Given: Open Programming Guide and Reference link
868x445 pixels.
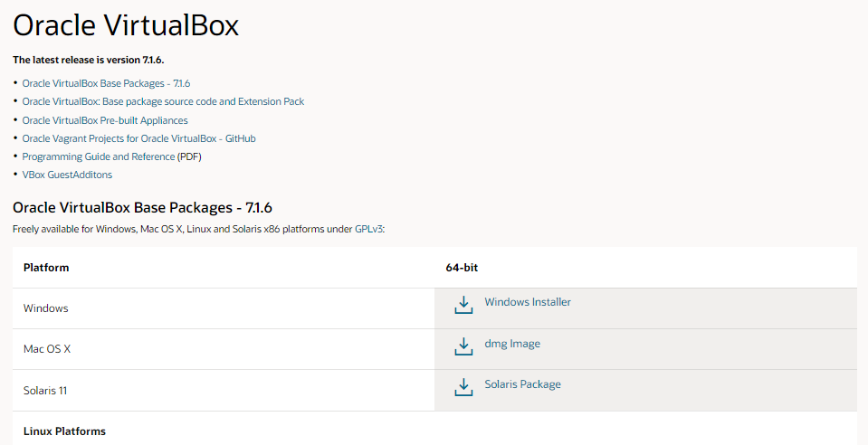Looking at the screenshot, I should pos(99,157).
